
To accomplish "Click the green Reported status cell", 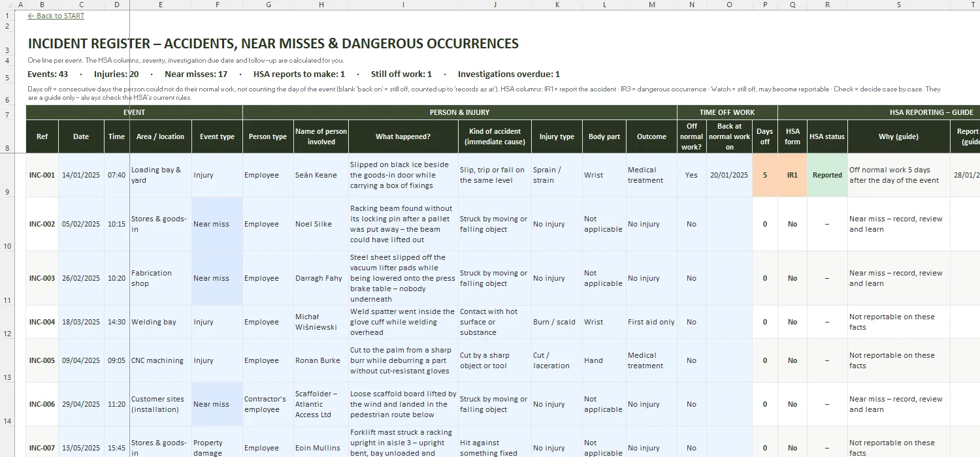I will 827,175.
